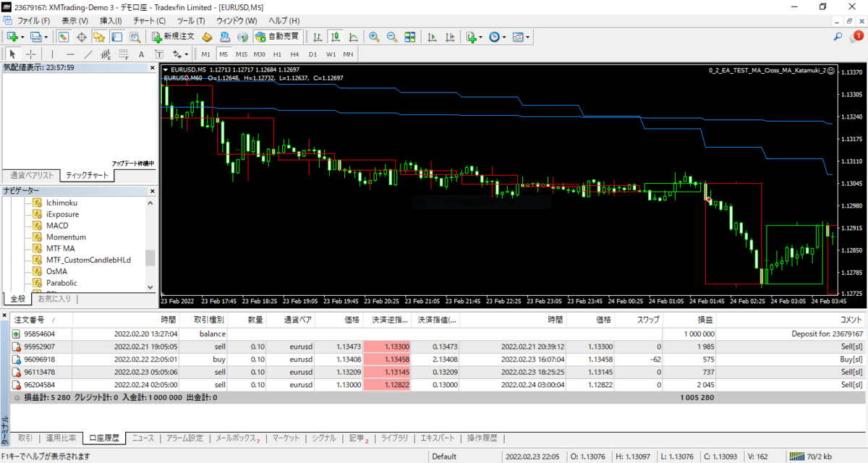
Task: Switch to 通貨ペアリスト tab
Action: pyautogui.click(x=32, y=175)
